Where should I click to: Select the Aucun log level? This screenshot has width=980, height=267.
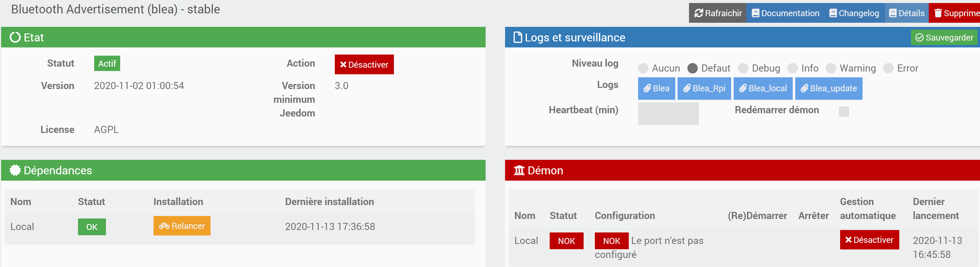tap(643, 69)
